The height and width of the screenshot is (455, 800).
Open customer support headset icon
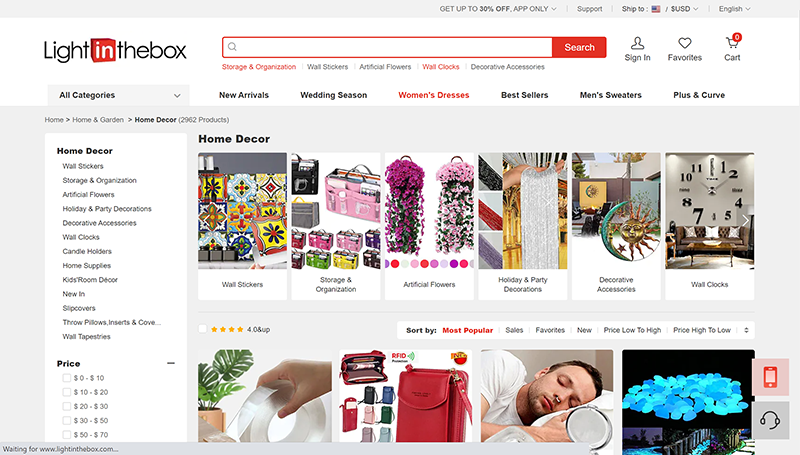(770, 421)
